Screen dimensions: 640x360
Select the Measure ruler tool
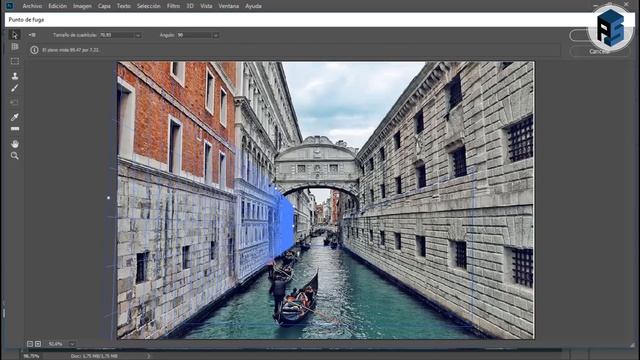[x=15, y=129]
